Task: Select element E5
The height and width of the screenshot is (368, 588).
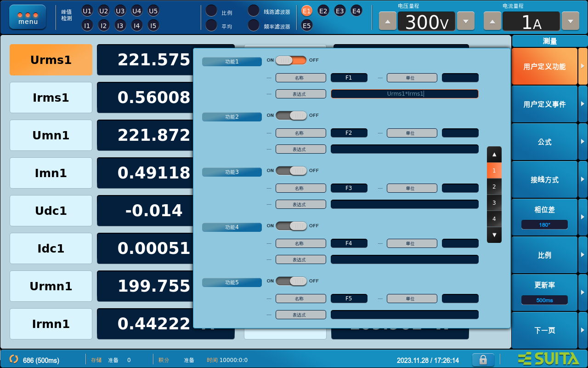Action: point(307,25)
